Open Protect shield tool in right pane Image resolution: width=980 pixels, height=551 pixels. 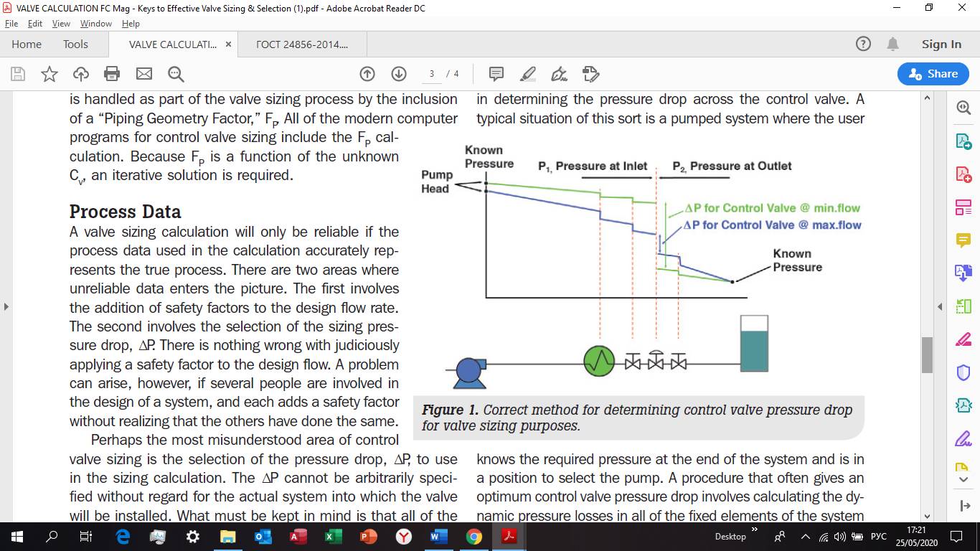tap(963, 372)
